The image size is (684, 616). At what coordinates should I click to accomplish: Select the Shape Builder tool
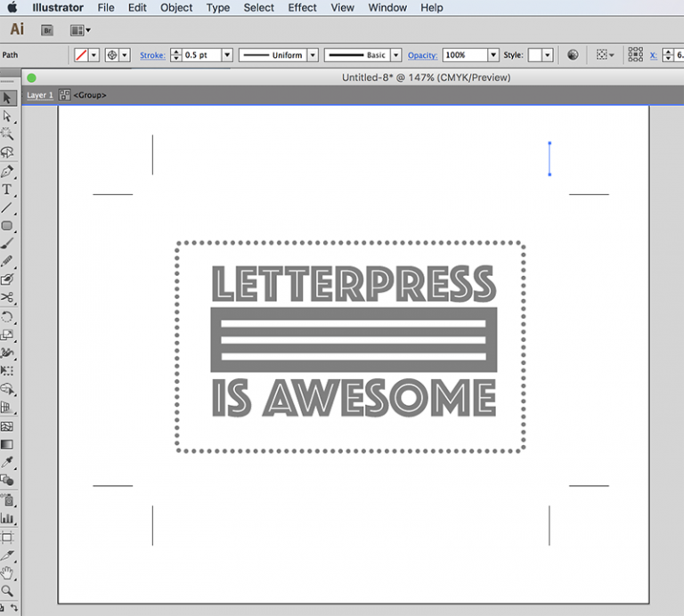(7, 389)
